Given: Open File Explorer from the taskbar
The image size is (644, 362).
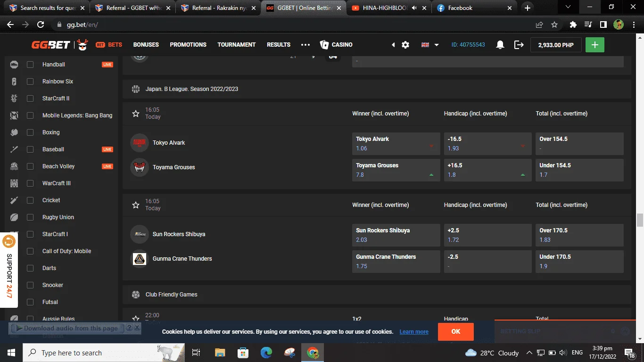Looking at the screenshot, I should [220, 353].
